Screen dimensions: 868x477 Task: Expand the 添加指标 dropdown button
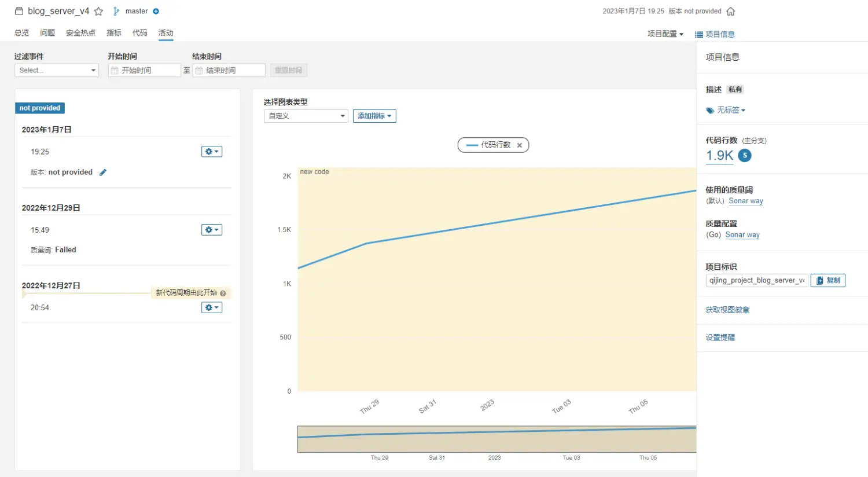[374, 116]
